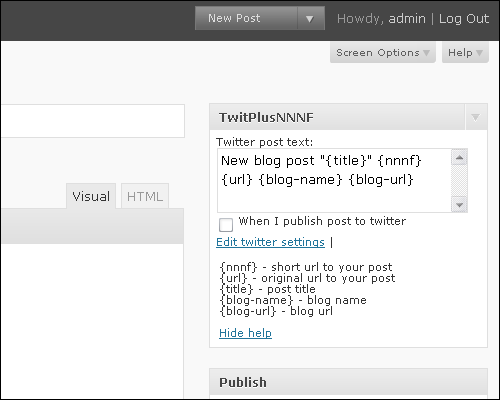This screenshot has width=500, height=400.
Task: Click the '{blog-name} - blog name' help text
Action: coord(293,300)
